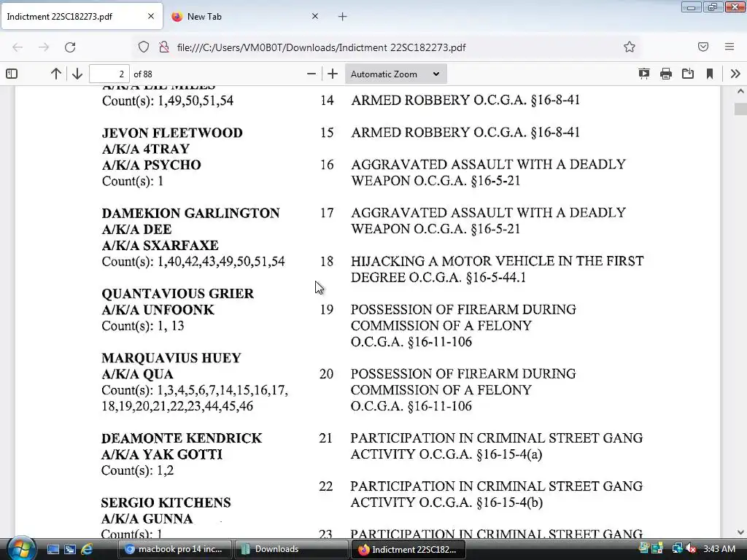This screenshot has height=560, width=747.
Task: Switch to presentation mode
Action: click(x=643, y=74)
